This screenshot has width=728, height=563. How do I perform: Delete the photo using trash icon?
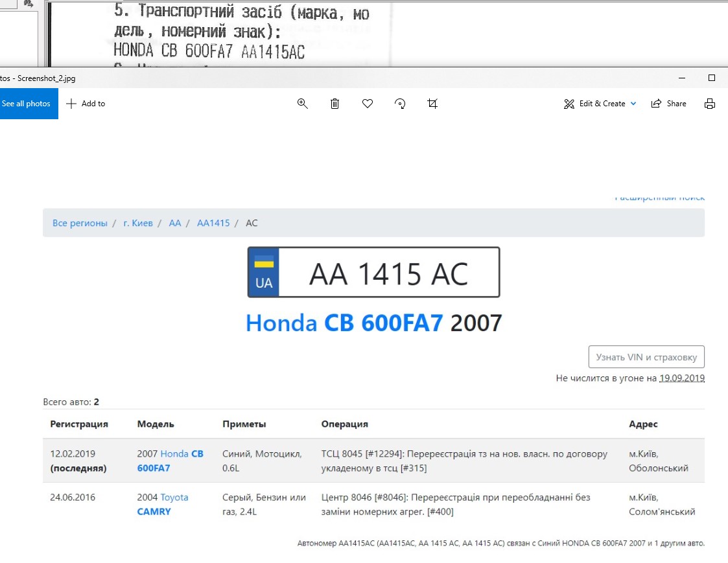point(335,104)
